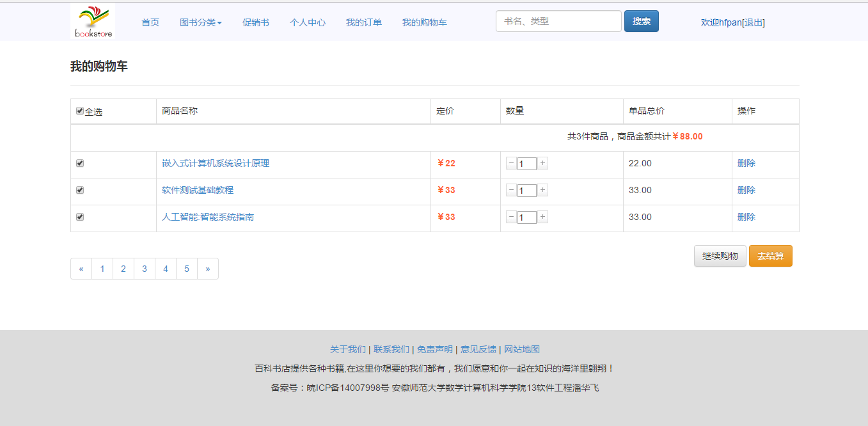
Task: Open 促销书 in the navigation bar
Action: (x=256, y=22)
